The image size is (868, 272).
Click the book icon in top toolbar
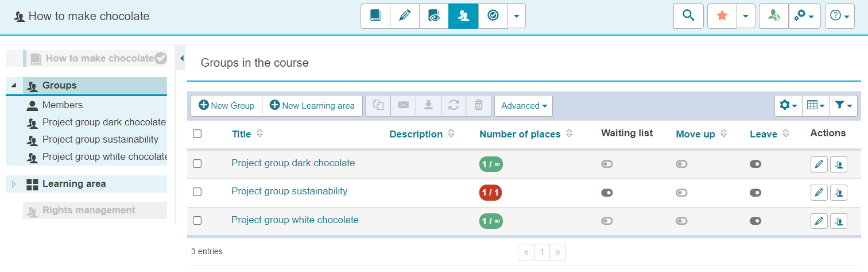point(375,16)
